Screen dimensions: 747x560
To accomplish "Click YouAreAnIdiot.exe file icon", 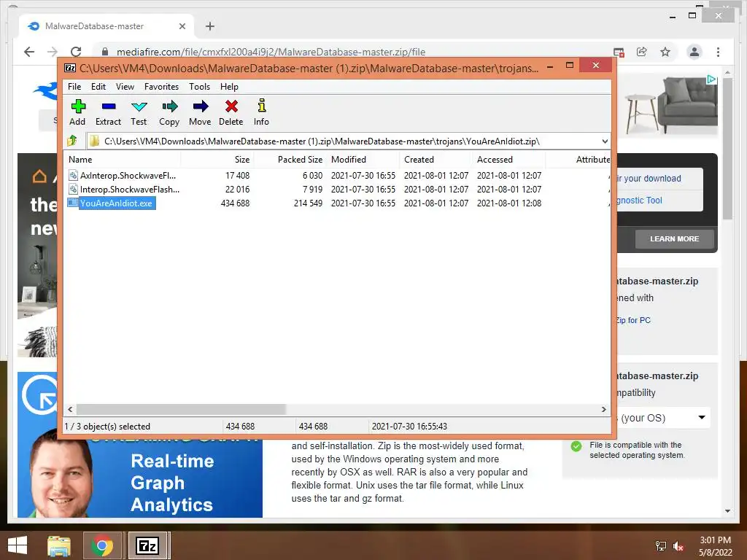I will tap(73, 203).
